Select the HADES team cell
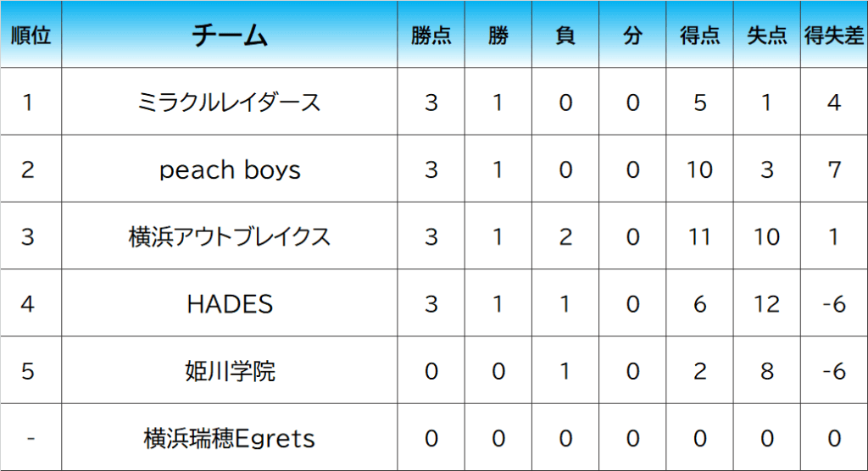 [230, 303]
